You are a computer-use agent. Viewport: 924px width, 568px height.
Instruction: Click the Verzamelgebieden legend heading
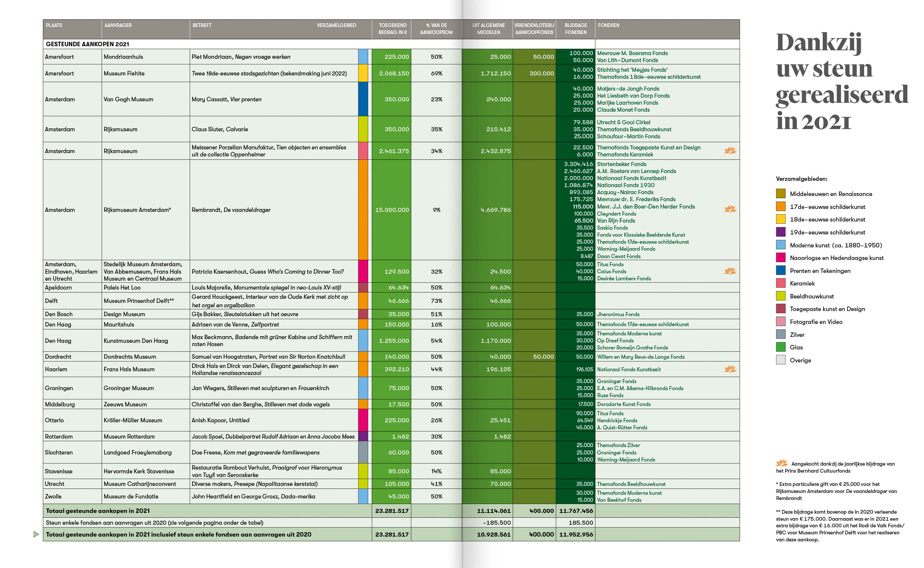pyautogui.click(x=802, y=179)
